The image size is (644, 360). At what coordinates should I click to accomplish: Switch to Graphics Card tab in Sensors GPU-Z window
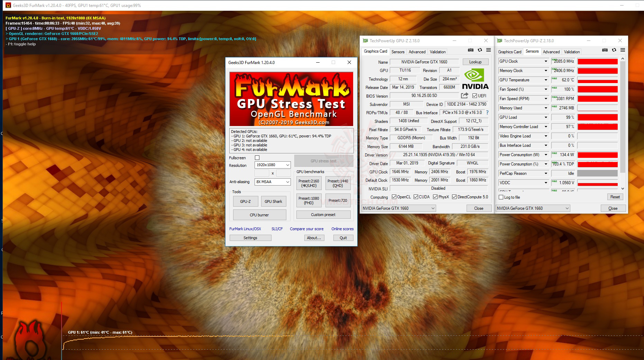[x=509, y=52]
